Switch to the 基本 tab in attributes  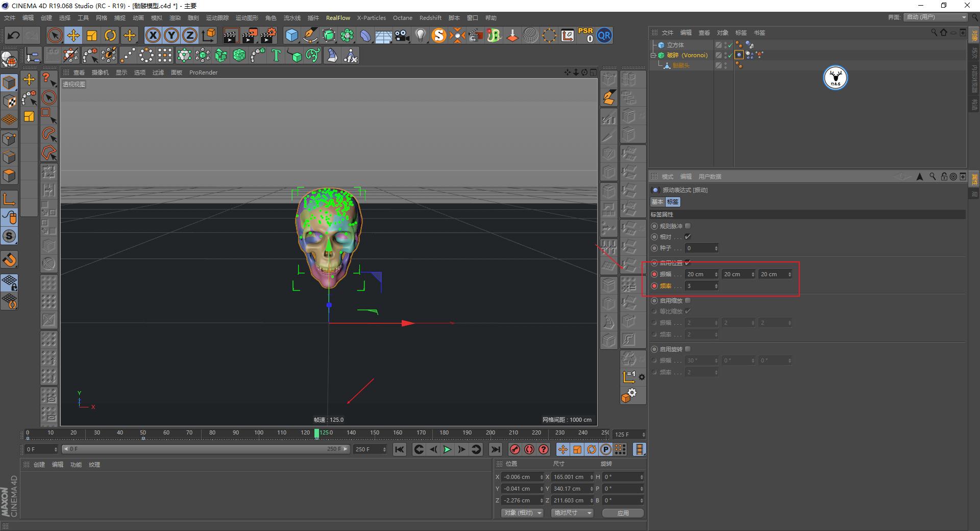pyautogui.click(x=657, y=202)
